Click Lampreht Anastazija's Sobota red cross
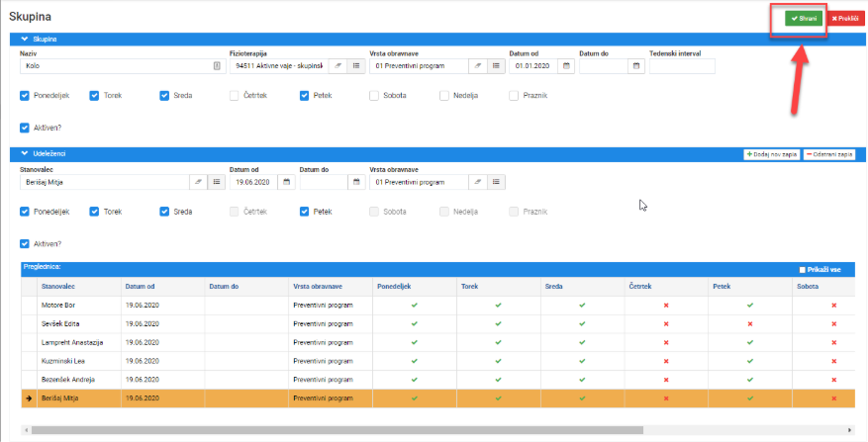Viewport: 868px width, 442px height. point(834,342)
